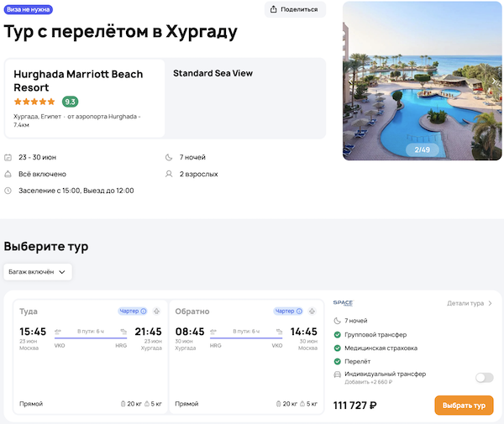Click the 2/49 photo counter
The image size is (504, 424).
point(422,149)
